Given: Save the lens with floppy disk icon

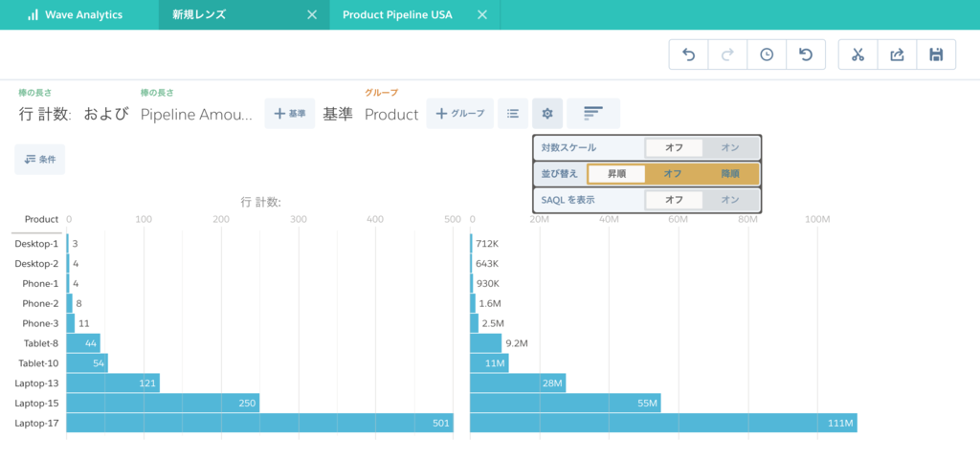Looking at the screenshot, I should (x=936, y=55).
